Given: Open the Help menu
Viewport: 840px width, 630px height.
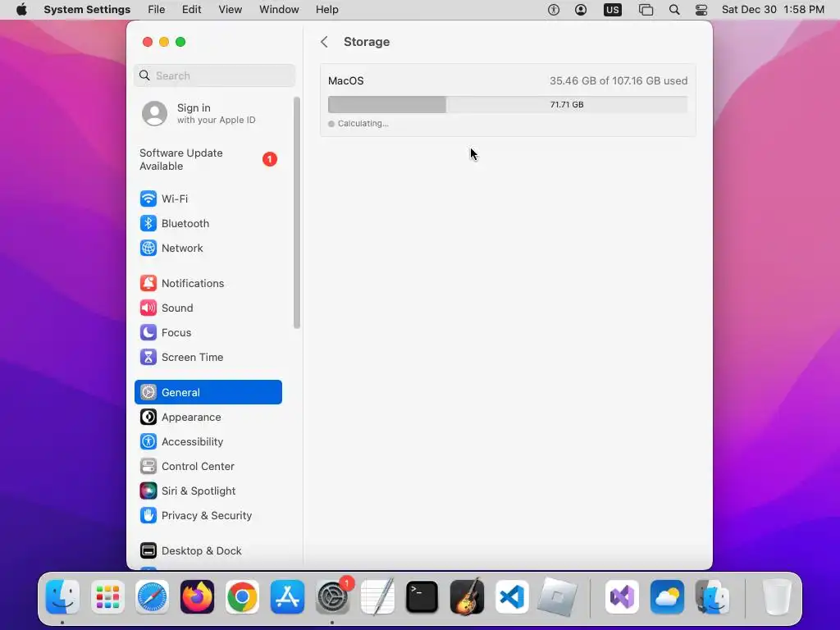Looking at the screenshot, I should (x=326, y=10).
